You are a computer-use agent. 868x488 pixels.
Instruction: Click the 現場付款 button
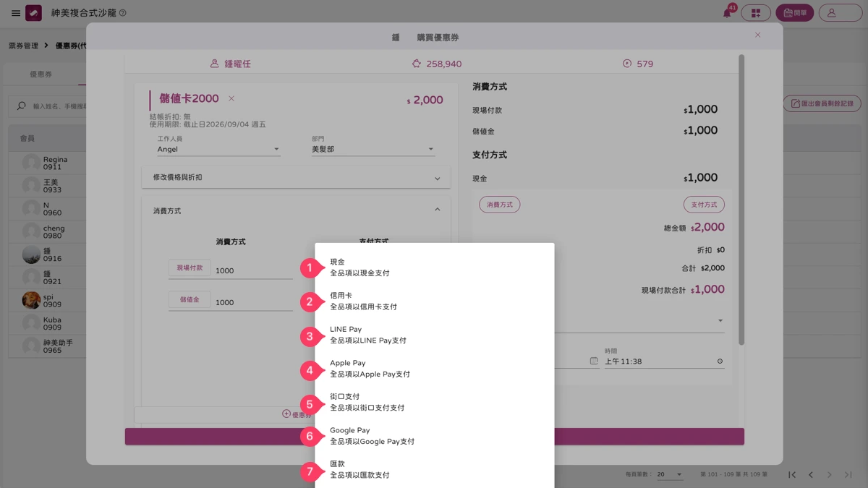(x=190, y=268)
